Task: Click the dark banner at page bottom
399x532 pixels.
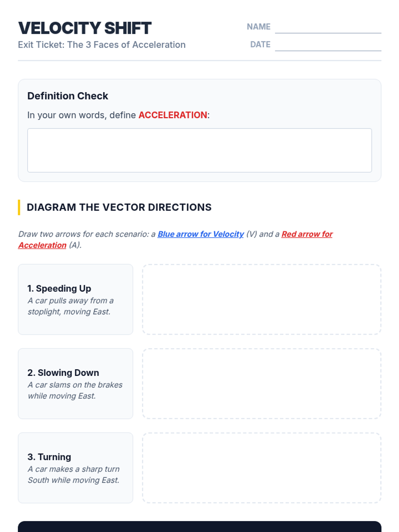Action: point(199,527)
